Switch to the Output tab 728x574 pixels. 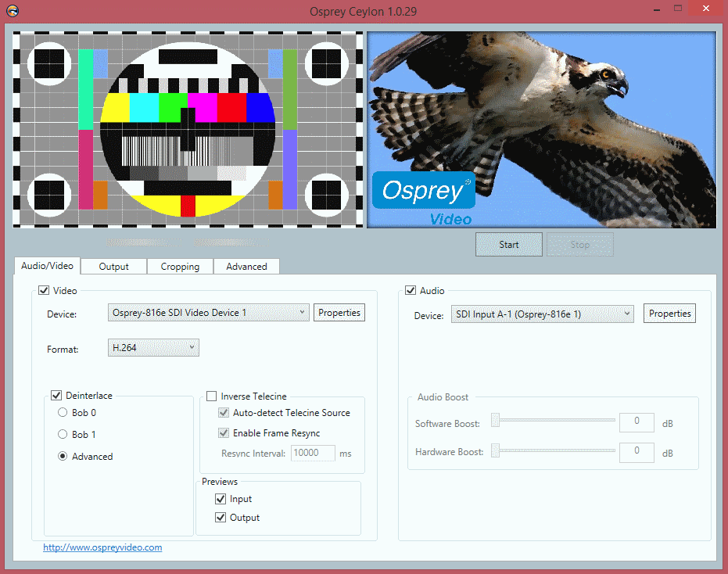tap(113, 267)
